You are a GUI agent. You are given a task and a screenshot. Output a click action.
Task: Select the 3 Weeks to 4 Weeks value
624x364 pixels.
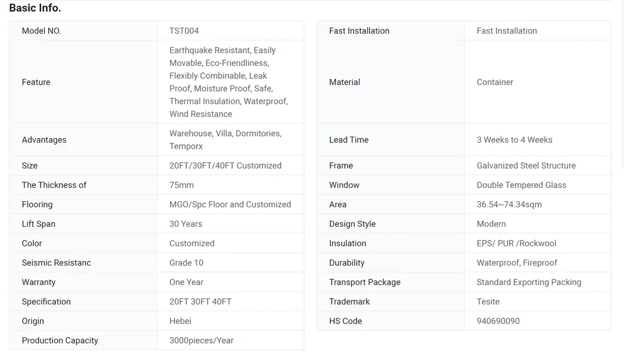(514, 140)
